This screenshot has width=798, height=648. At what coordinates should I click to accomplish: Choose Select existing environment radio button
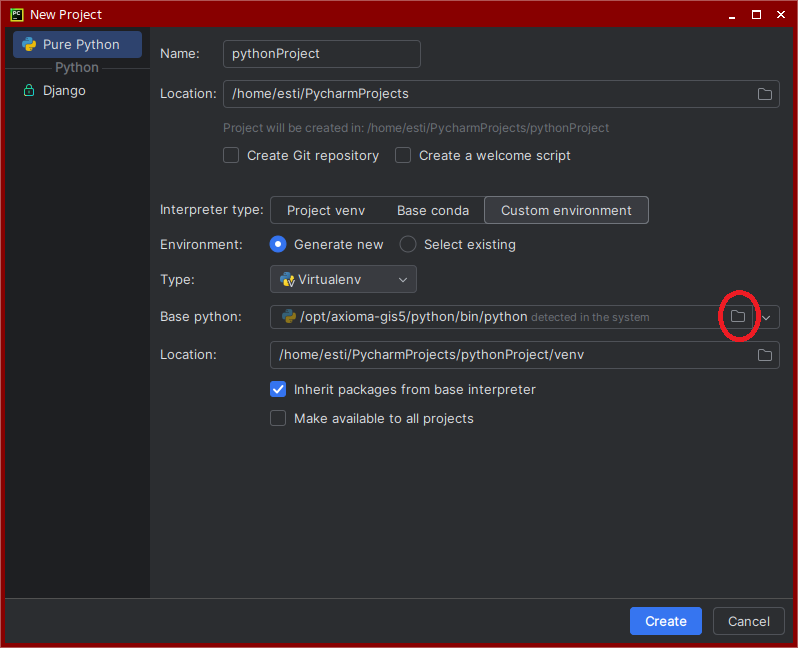[x=408, y=245]
